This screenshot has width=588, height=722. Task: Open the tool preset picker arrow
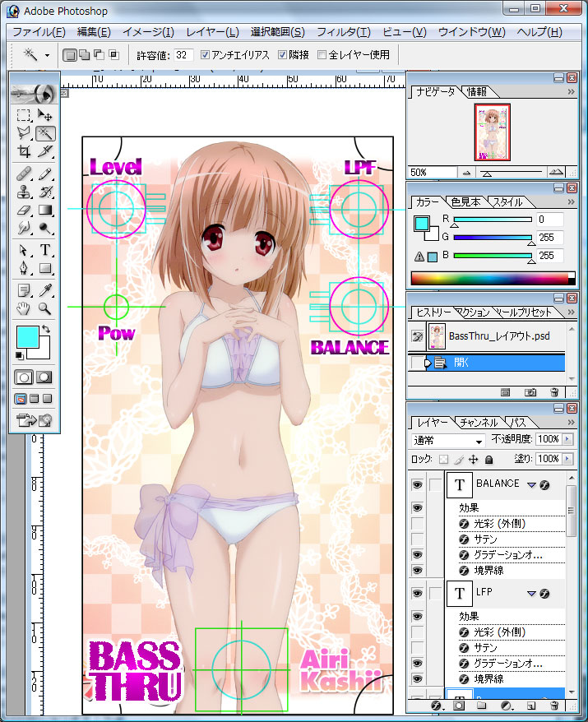click(47, 56)
